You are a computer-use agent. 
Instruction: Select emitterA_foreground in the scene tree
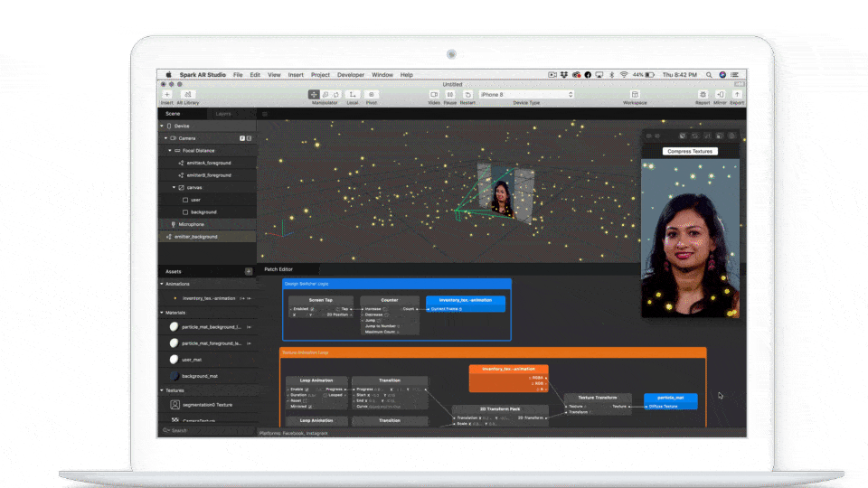[208, 164]
